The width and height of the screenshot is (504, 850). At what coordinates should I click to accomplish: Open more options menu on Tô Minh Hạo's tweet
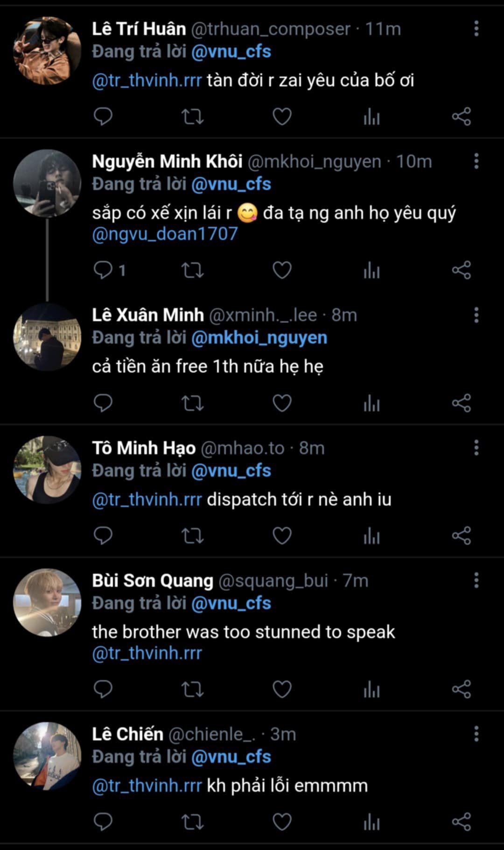click(476, 448)
